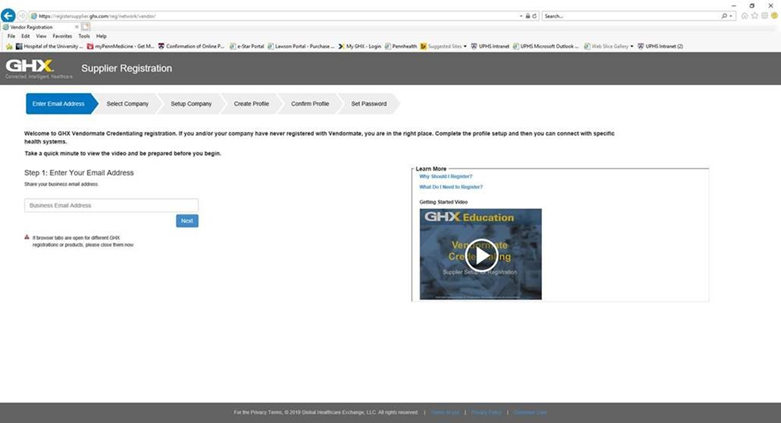The height and width of the screenshot is (423, 781).
Task: Open the Edit menu
Action: coord(25,36)
